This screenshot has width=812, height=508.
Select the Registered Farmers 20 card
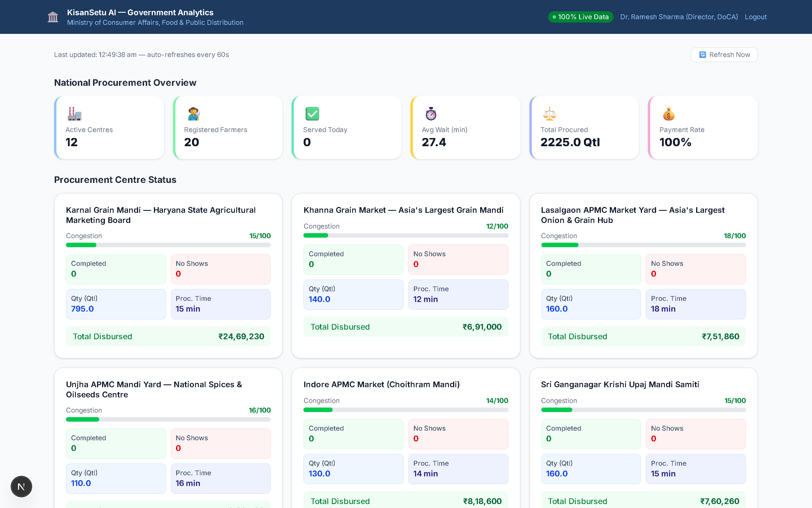pyautogui.click(x=228, y=128)
